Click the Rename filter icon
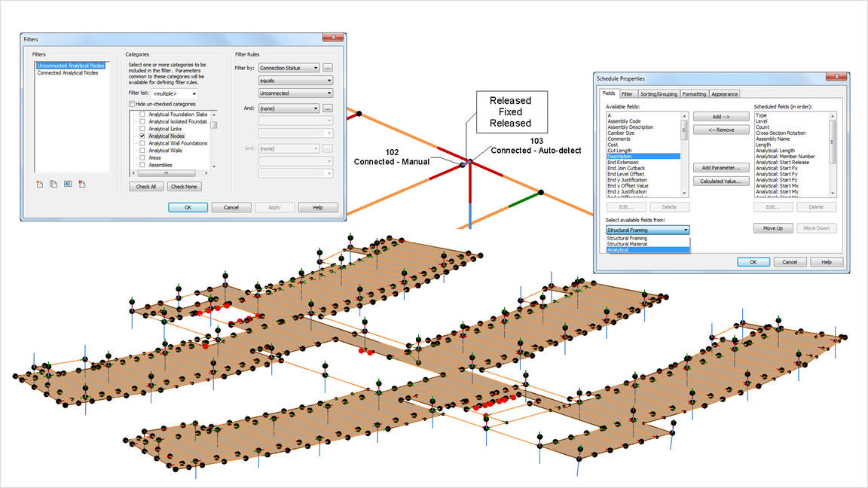The image size is (868, 488). 68,185
